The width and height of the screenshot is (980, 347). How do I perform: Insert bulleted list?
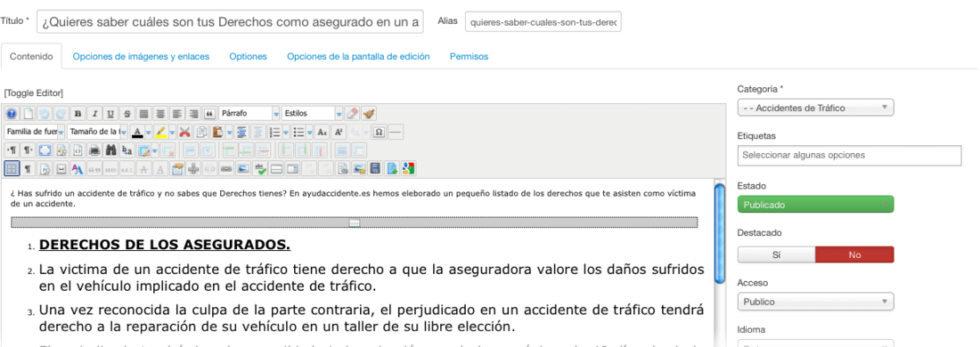pyautogui.click(x=298, y=132)
